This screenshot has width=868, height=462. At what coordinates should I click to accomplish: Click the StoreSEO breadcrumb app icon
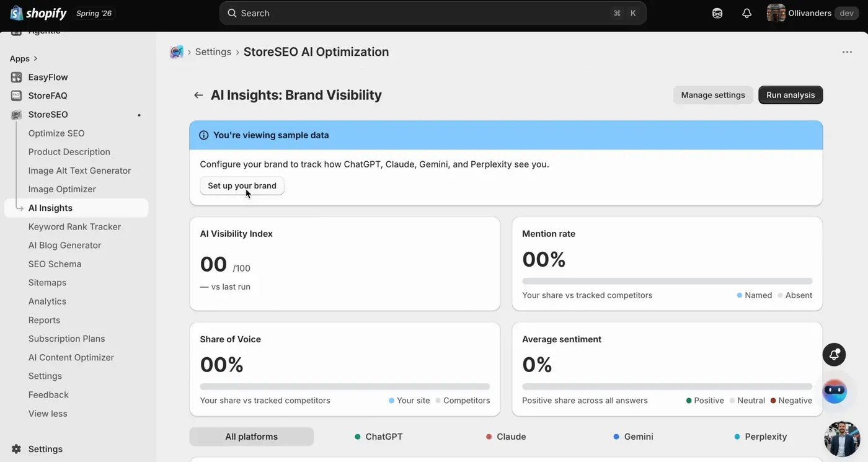pyautogui.click(x=177, y=52)
